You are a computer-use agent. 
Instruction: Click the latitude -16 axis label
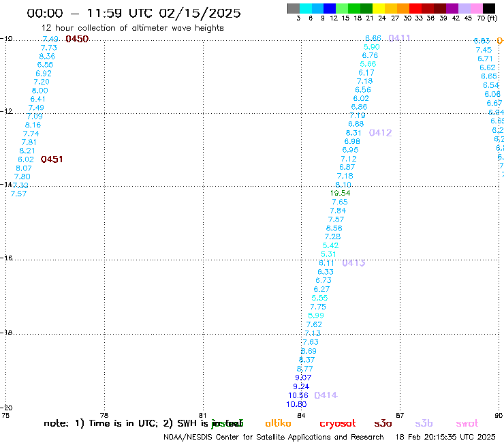click(6, 258)
